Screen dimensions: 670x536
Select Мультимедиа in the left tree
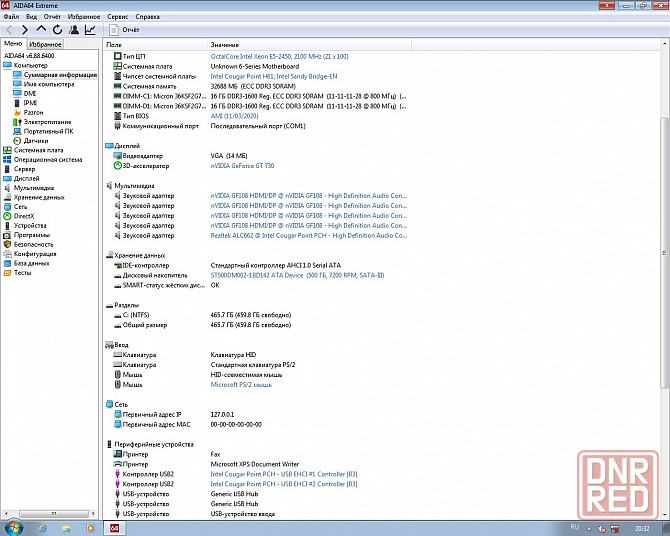tap(29, 188)
